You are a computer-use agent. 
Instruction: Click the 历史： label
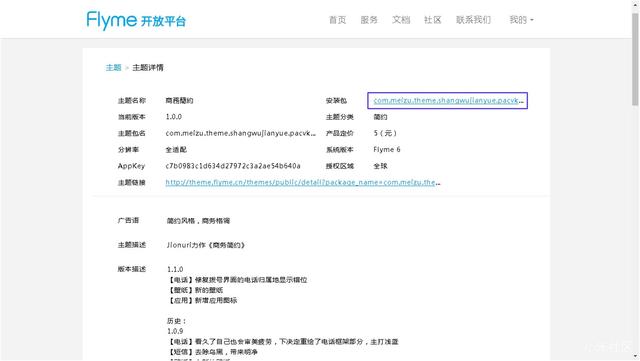pos(176,321)
